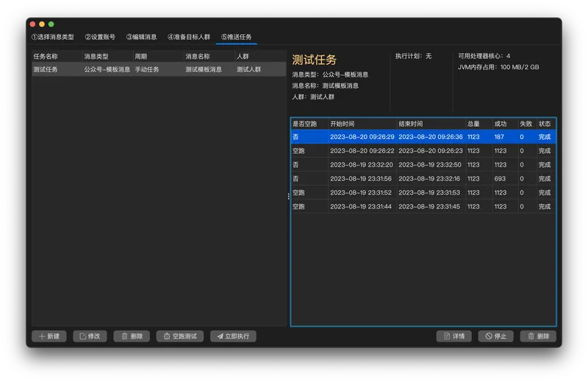Screen dimensions: 588x382
Task: Click the 人群 column header
Action: point(260,57)
